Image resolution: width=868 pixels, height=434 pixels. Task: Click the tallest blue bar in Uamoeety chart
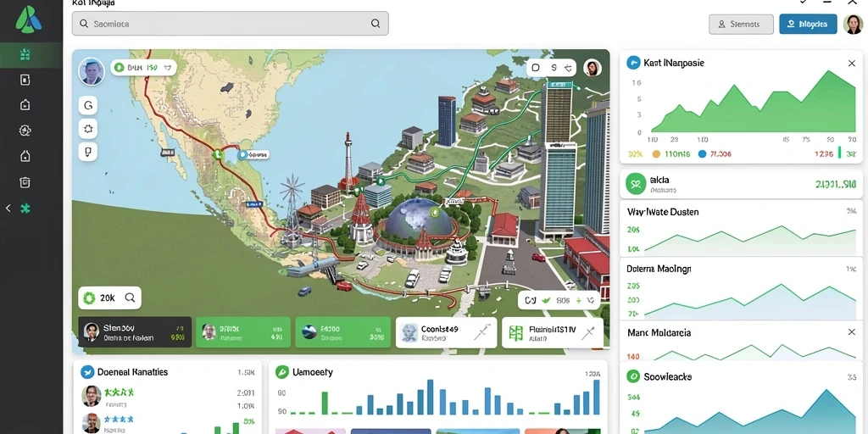430,397
